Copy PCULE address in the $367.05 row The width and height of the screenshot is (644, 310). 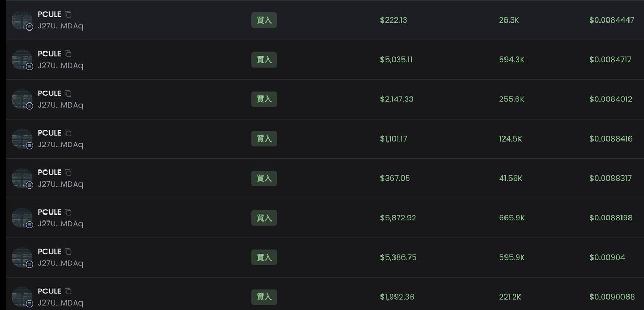tap(68, 173)
